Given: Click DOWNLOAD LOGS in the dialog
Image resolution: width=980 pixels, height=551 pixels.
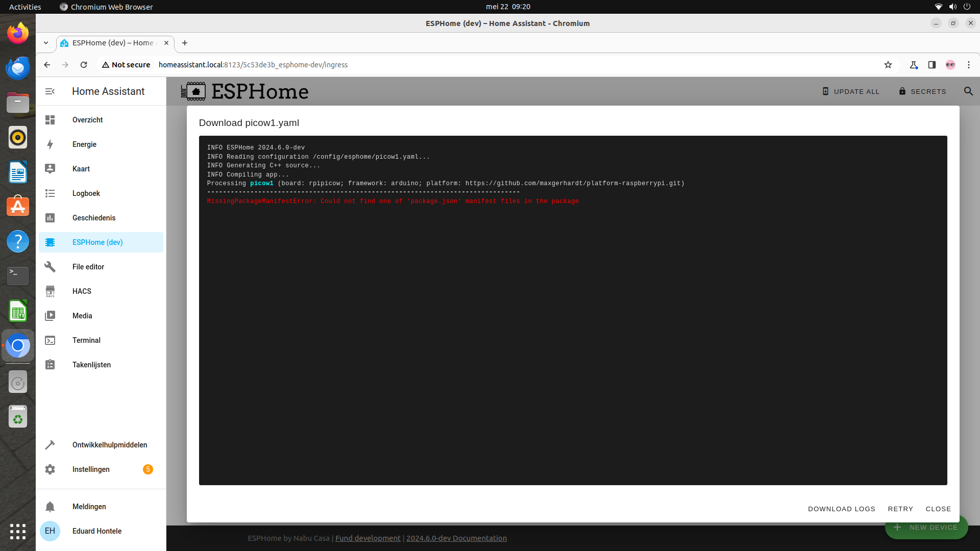Looking at the screenshot, I should click(x=842, y=509).
